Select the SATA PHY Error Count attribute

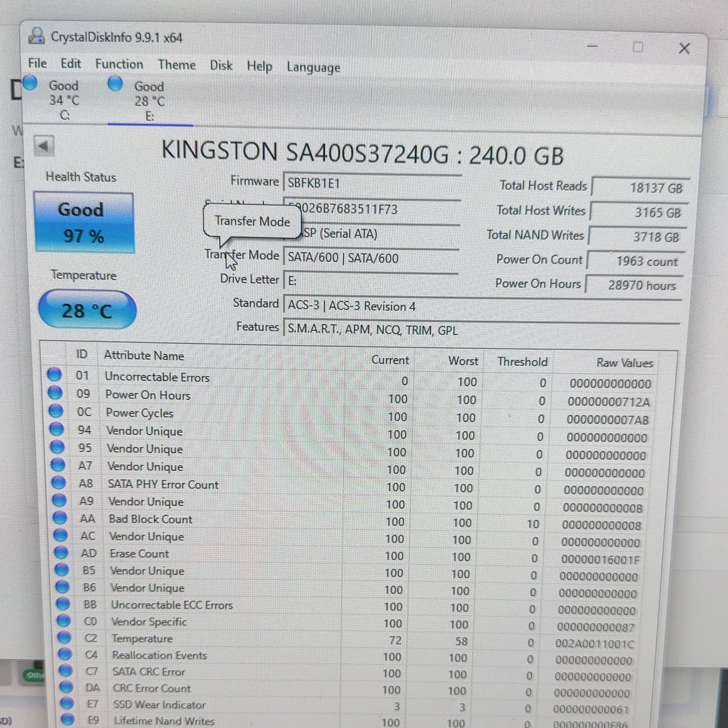(x=163, y=484)
